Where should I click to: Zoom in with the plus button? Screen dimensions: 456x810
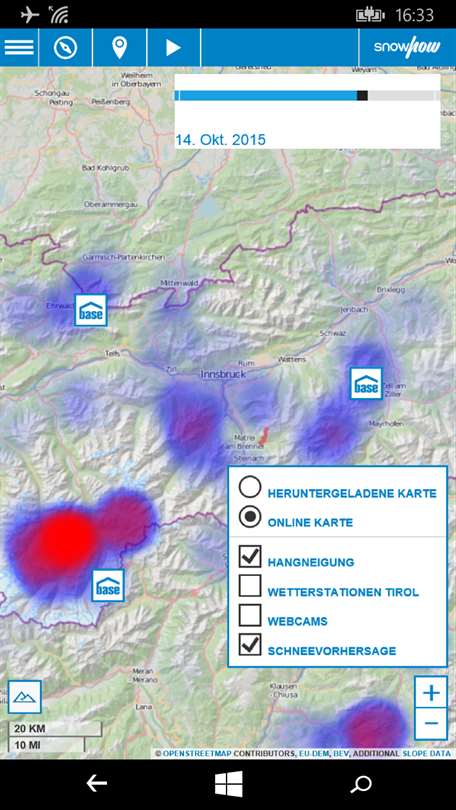pos(431,693)
